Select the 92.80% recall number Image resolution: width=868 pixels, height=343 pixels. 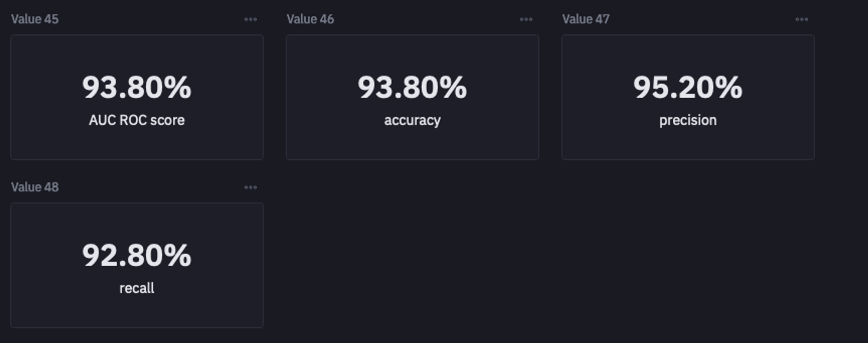(x=137, y=255)
